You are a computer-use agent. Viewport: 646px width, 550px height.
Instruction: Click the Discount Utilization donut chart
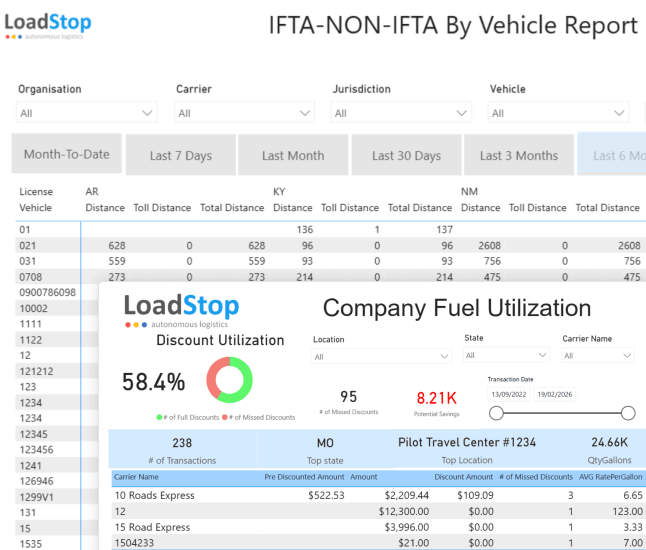click(x=229, y=380)
